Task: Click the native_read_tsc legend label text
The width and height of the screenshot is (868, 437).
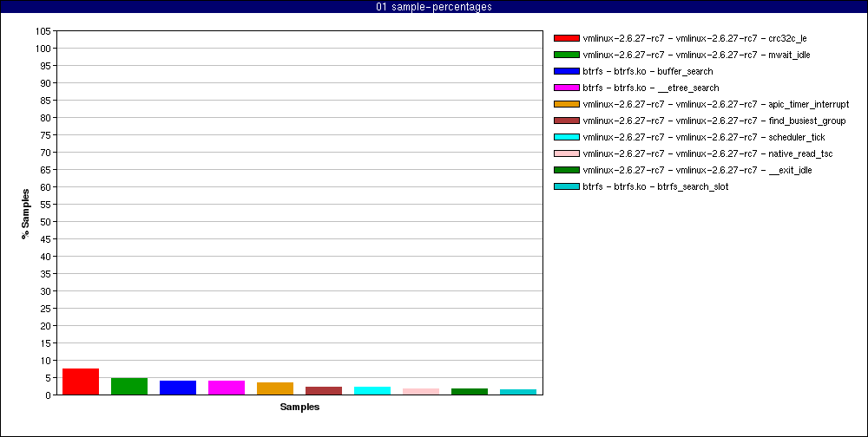Action: click(707, 153)
